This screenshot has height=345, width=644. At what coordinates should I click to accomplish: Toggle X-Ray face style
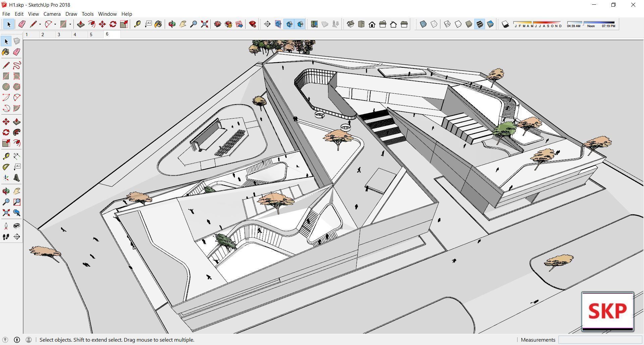click(423, 24)
